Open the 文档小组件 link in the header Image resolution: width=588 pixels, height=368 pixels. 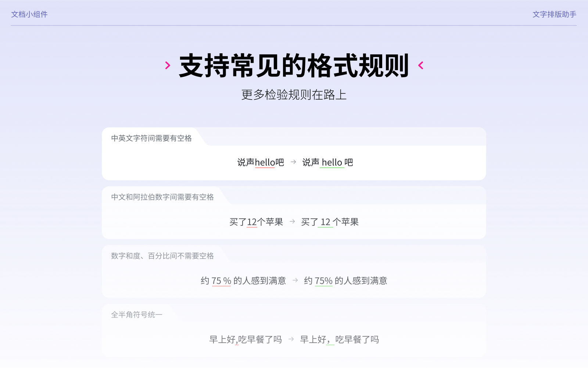[29, 14]
